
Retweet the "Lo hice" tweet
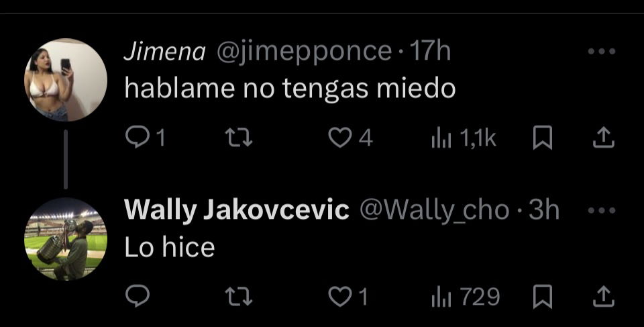pos(239,297)
